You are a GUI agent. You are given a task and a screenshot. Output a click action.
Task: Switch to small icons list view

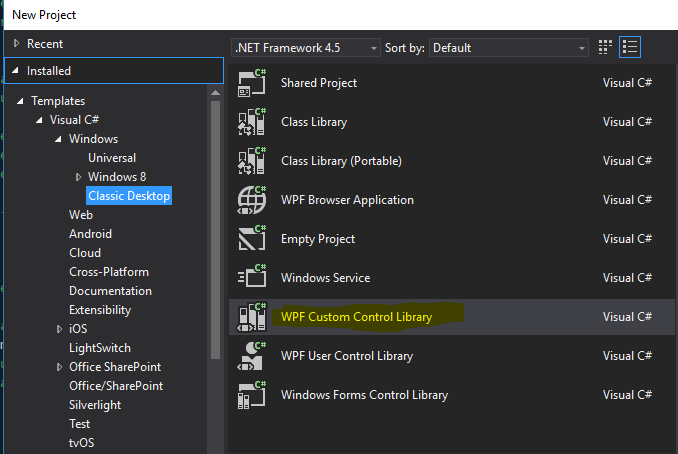(x=605, y=47)
